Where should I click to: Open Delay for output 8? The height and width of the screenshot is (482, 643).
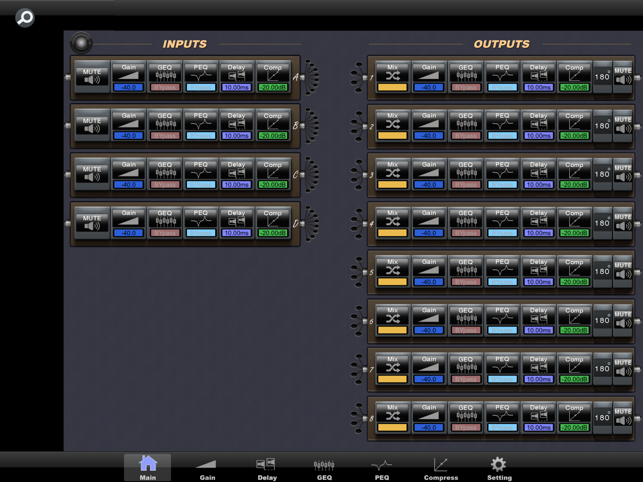[538, 417]
